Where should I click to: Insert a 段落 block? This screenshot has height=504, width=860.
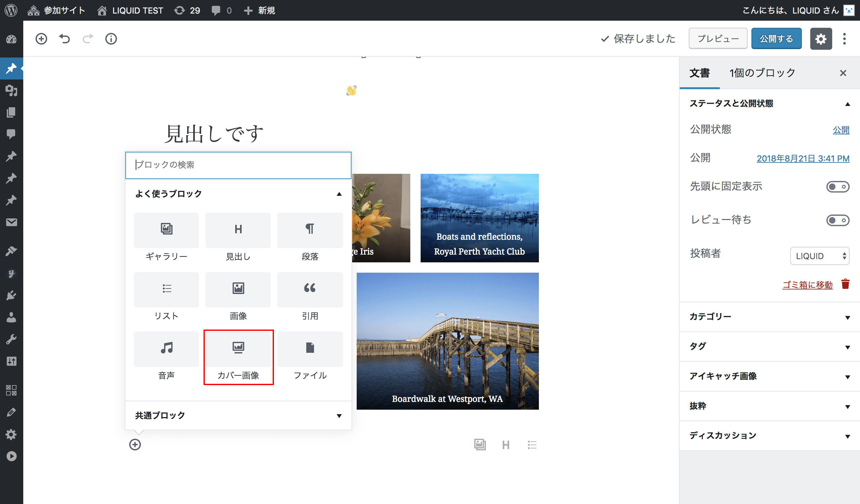coord(310,238)
